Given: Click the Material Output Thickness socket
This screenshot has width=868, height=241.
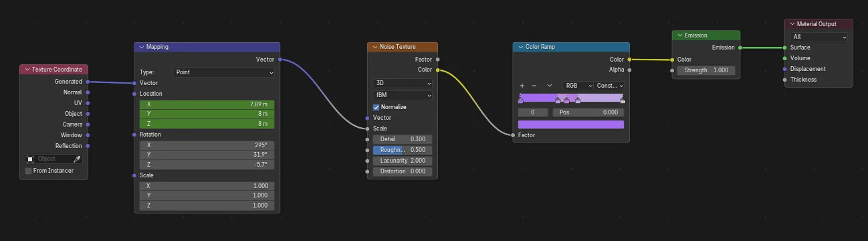Looking at the screenshot, I should pos(785,80).
